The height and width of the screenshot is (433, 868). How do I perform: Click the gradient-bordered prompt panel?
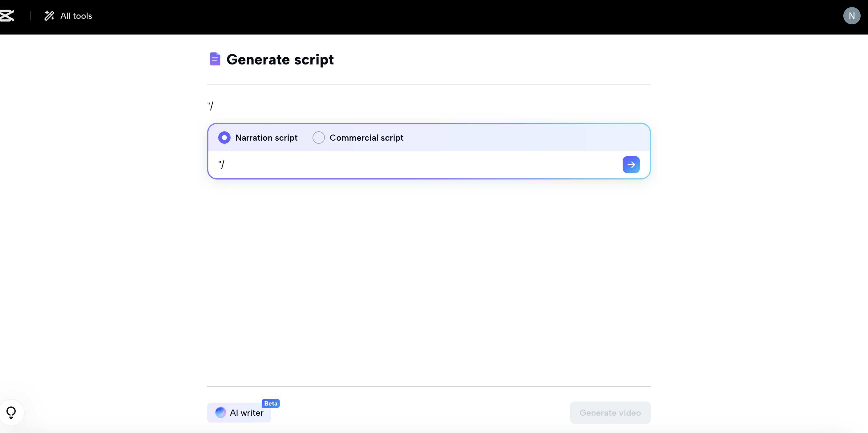point(428,151)
